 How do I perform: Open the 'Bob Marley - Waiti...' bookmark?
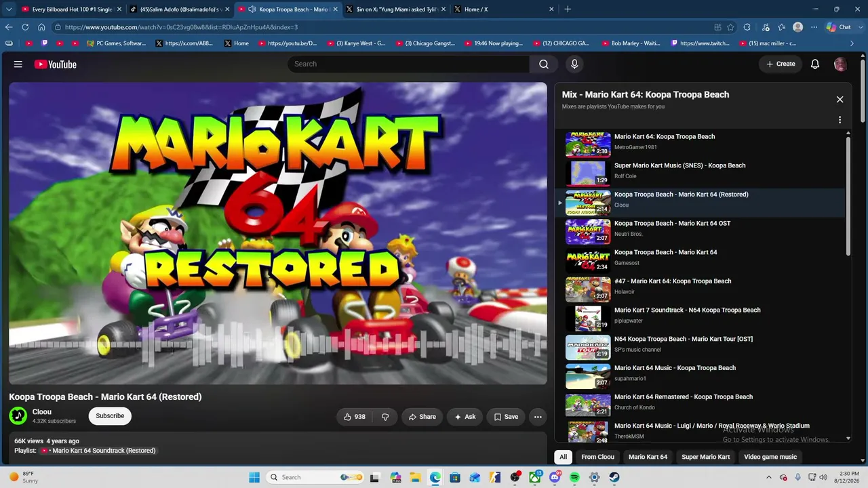pyautogui.click(x=630, y=43)
